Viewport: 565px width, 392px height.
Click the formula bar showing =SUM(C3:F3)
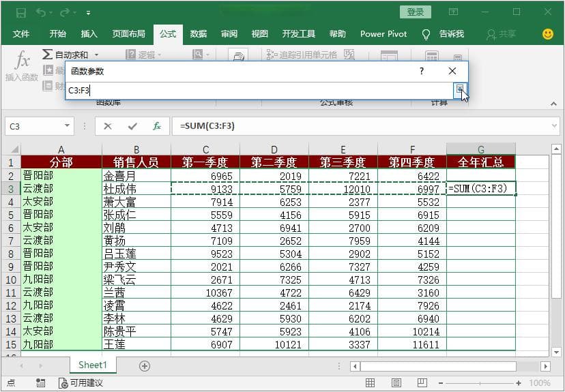362,126
